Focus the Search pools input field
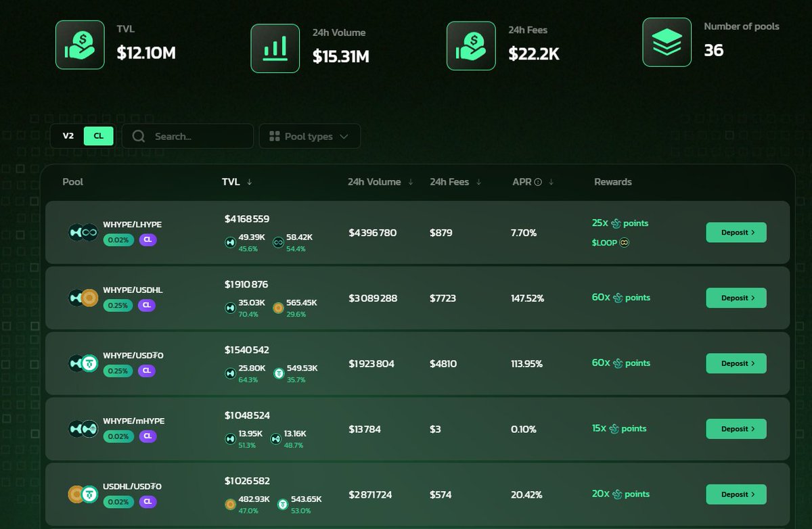812x529 pixels. (187, 136)
